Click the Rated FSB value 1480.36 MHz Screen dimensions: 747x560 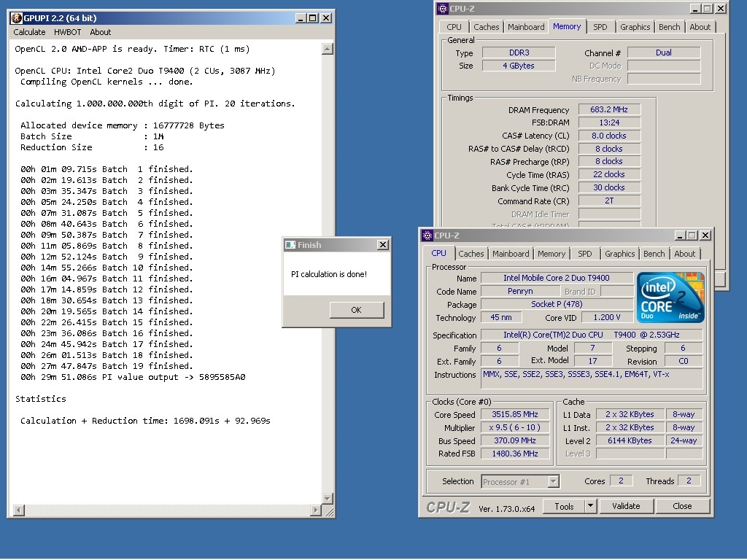515,454
